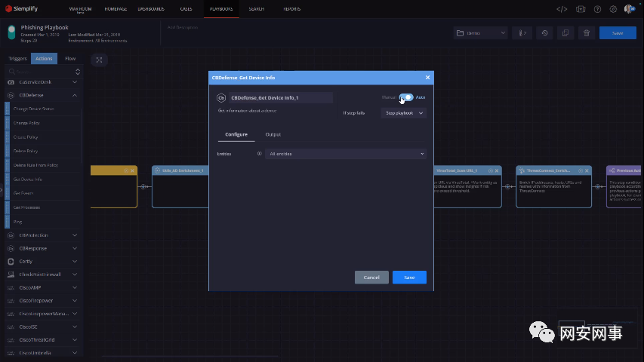Open the If step fails dropdown
The width and height of the screenshot is (644, 362).
[404, 113]
